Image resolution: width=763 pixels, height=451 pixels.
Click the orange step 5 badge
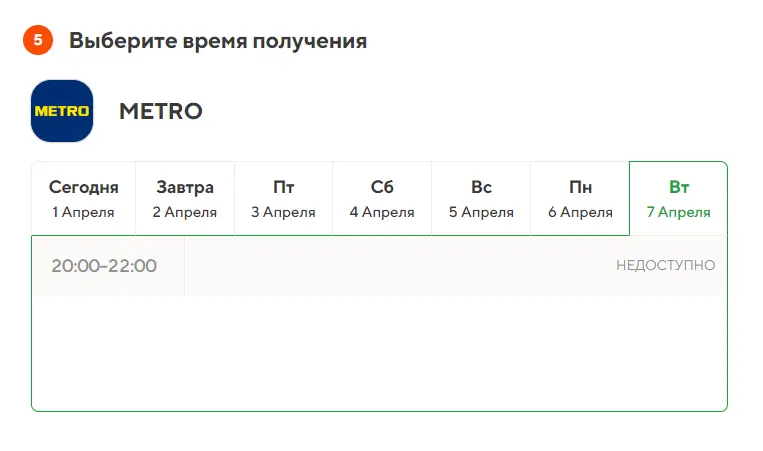click(38, 40)
